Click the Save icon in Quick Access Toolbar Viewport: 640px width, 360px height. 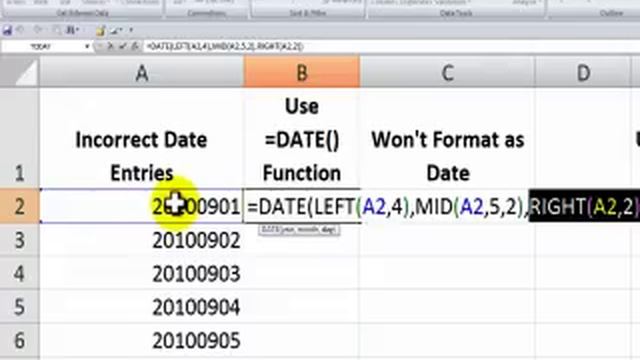tap(7, 30)
